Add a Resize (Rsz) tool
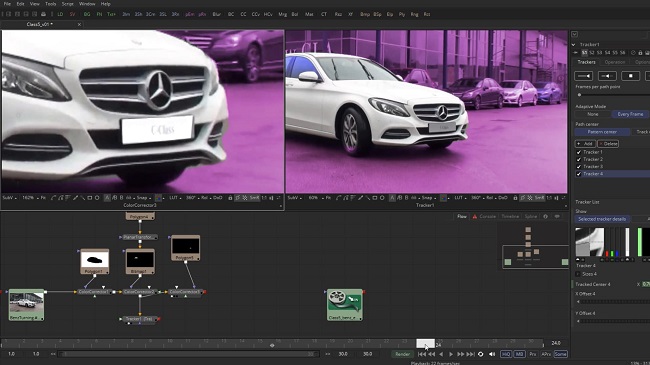 pos(338,14)
